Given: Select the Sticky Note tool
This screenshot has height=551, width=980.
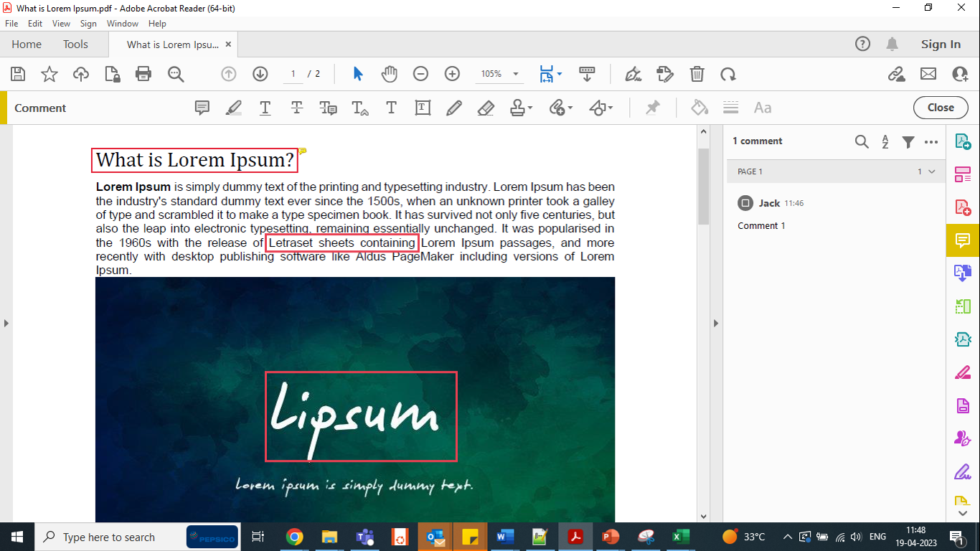Looking at the screenshot, I should click(x=202, y=108).
